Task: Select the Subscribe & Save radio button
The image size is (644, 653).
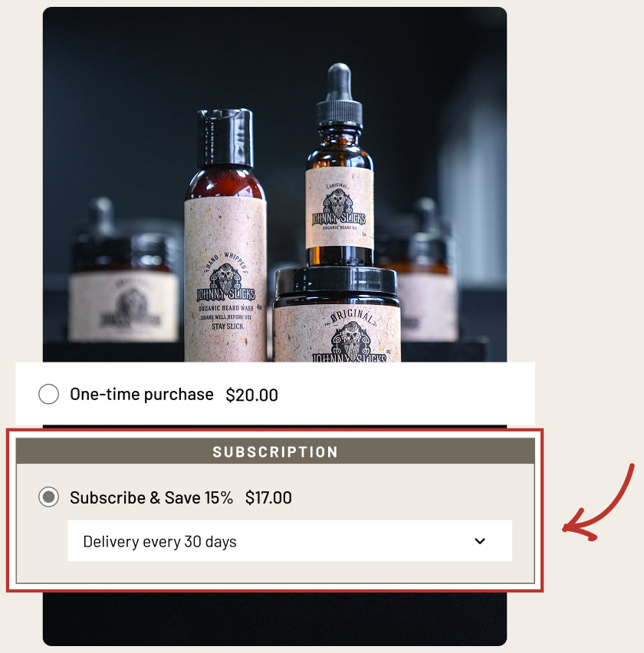Action: (48, 497)
